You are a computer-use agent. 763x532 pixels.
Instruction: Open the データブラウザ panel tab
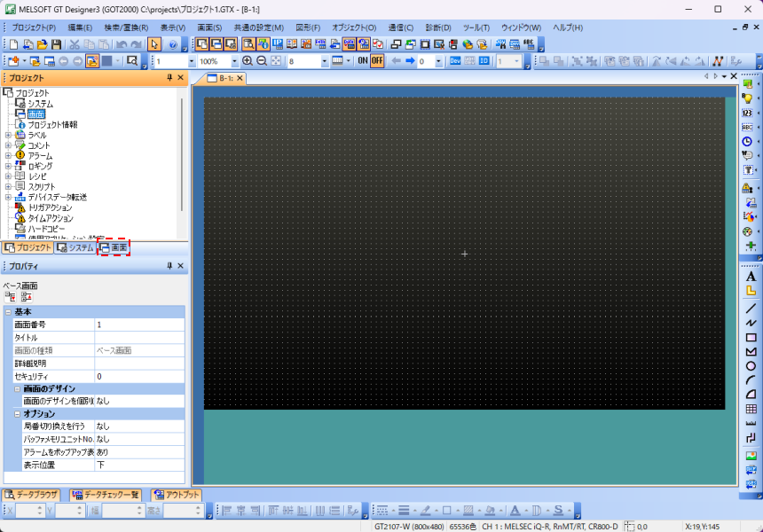click(x=31, y=495)
